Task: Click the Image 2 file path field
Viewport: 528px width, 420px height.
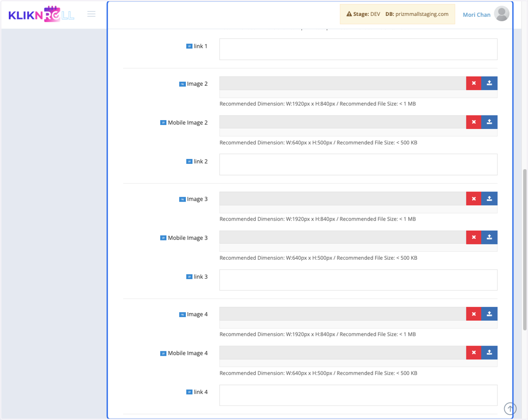Action: [343, 83]
